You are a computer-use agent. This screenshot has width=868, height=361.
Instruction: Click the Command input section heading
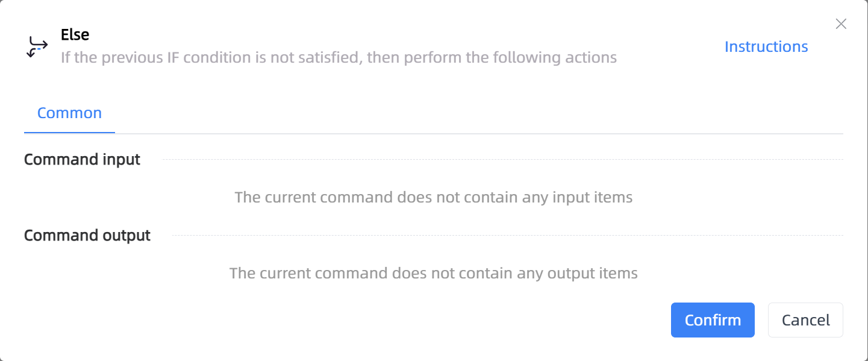coord(82,160)
